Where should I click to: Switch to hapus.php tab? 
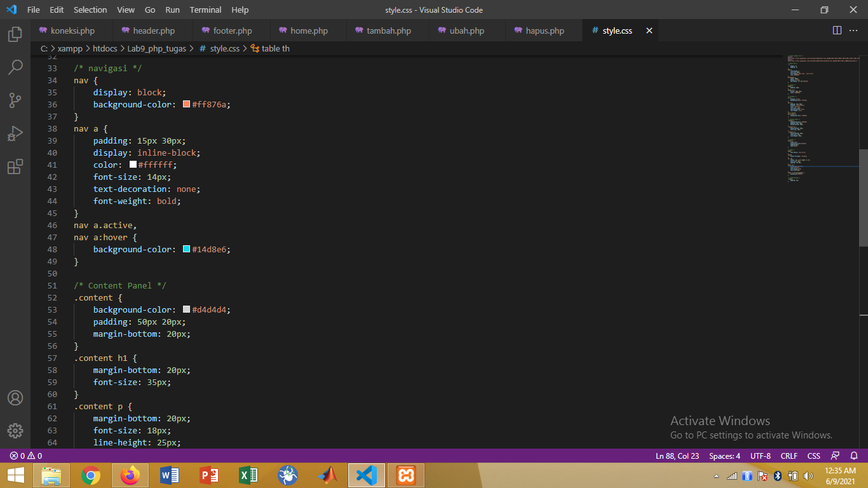[544, 30]
